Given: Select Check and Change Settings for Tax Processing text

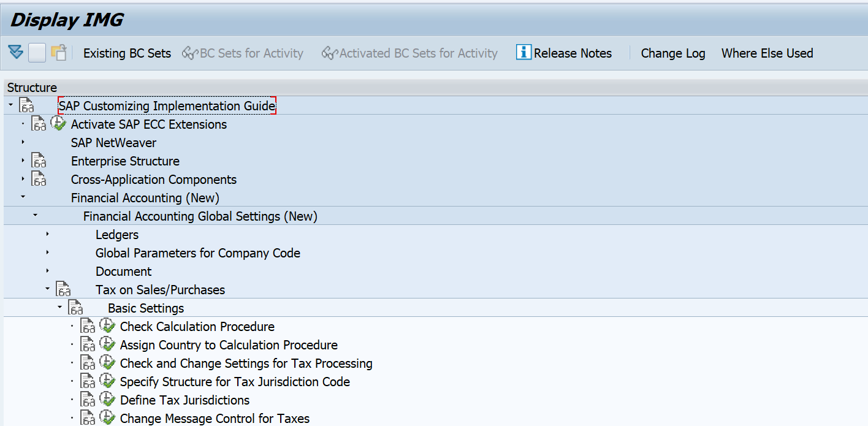Looking at the screenshot, I should click(246, 363).
